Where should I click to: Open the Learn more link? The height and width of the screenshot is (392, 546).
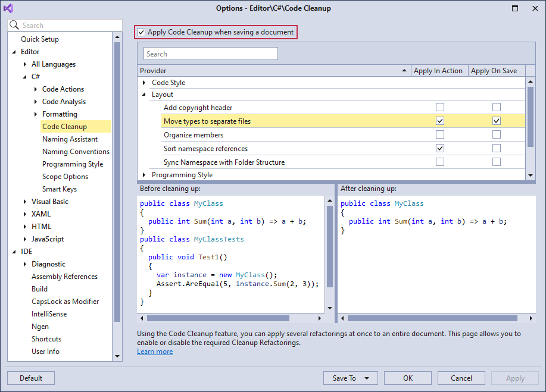(x=155, y=352)
